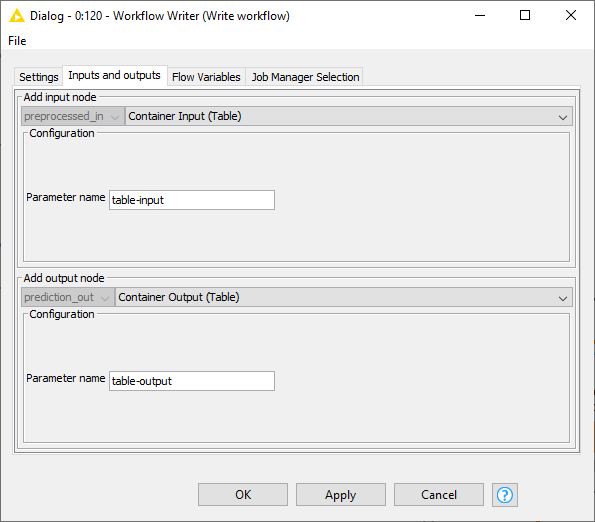Click Parameter name label beside table-input
The width and height of the screenshot is (595, 522).
(x=66, y=197)
